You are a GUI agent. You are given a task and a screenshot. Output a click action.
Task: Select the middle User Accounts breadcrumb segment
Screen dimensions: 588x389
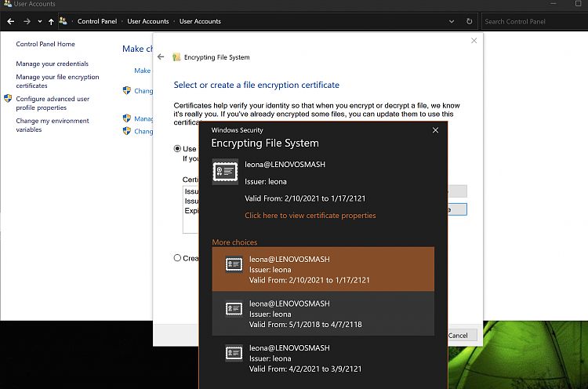coord(148,21)
